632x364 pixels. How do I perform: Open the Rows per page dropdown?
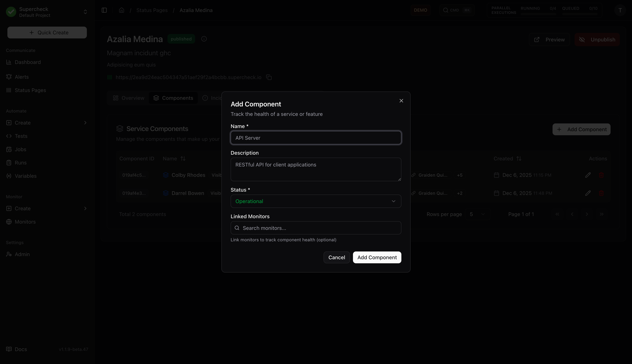pyautogui.click(x=478, y=214)
